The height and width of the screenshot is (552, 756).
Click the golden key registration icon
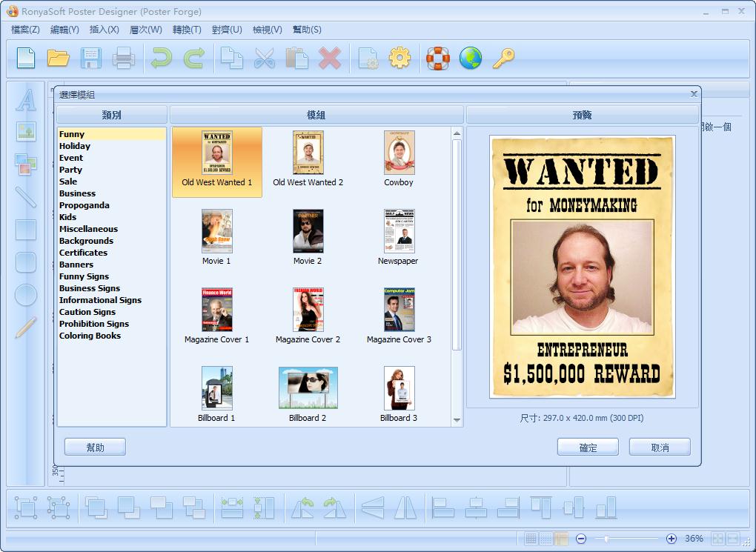coord(503,58)
